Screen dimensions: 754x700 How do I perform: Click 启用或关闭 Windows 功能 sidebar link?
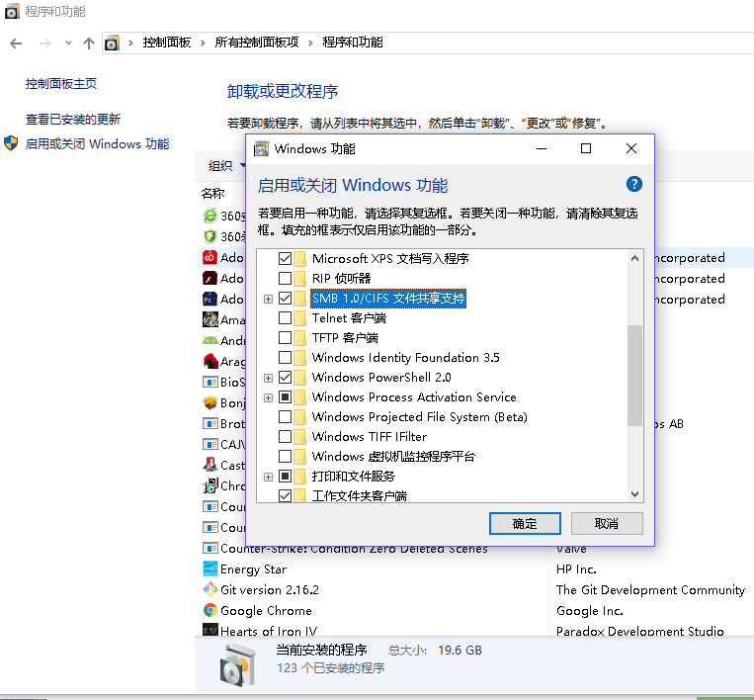coord(97,143)
